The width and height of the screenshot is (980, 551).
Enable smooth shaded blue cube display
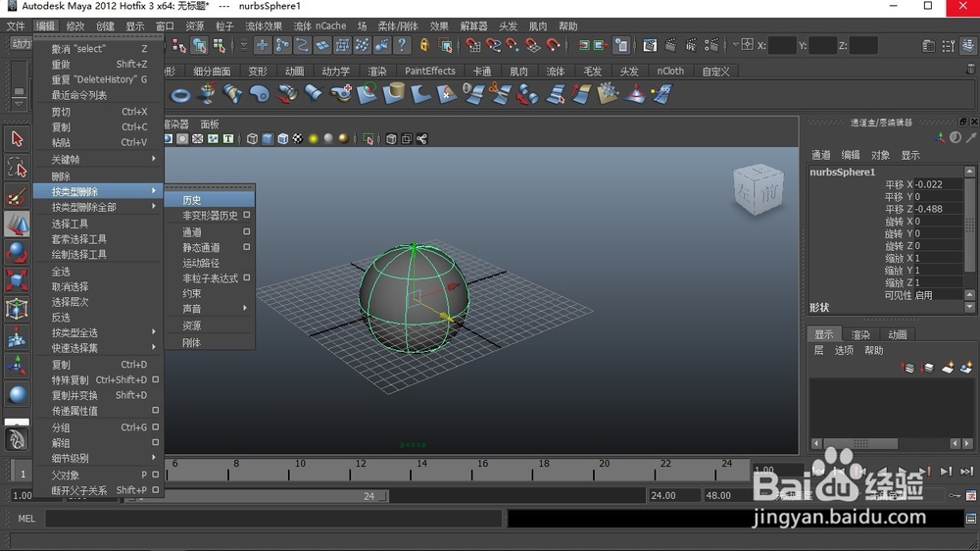[x=268, y=139]
